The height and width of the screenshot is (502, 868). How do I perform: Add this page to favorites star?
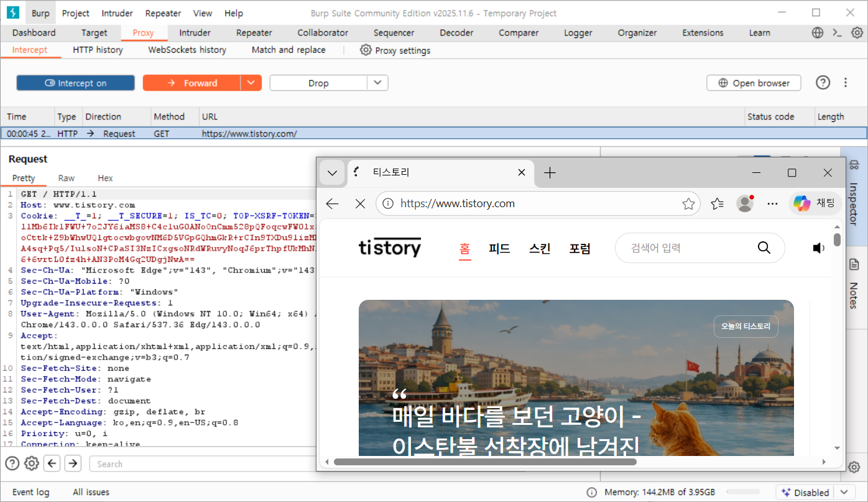click(688, 203)
